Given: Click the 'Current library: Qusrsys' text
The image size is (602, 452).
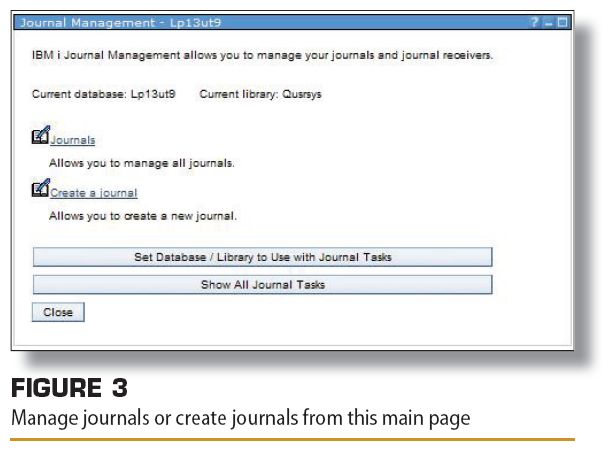Looking at the screenshot, I should point(260,94).
